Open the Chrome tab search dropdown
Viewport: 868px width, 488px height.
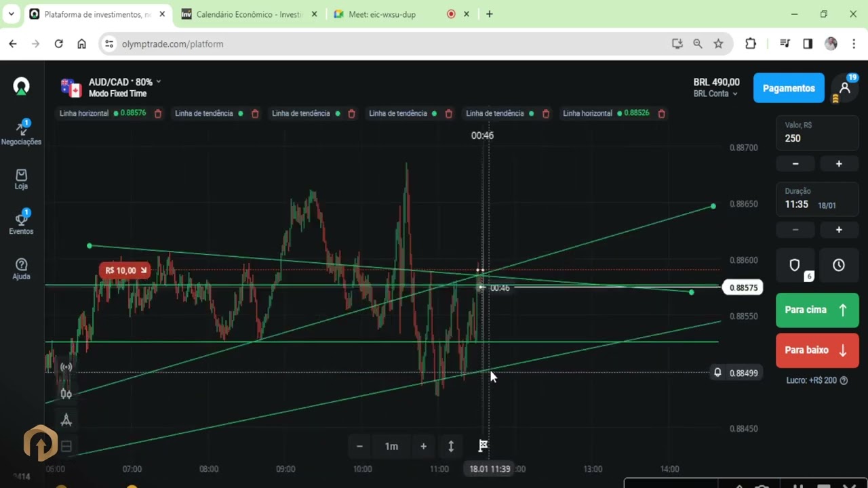click(12, 14)
